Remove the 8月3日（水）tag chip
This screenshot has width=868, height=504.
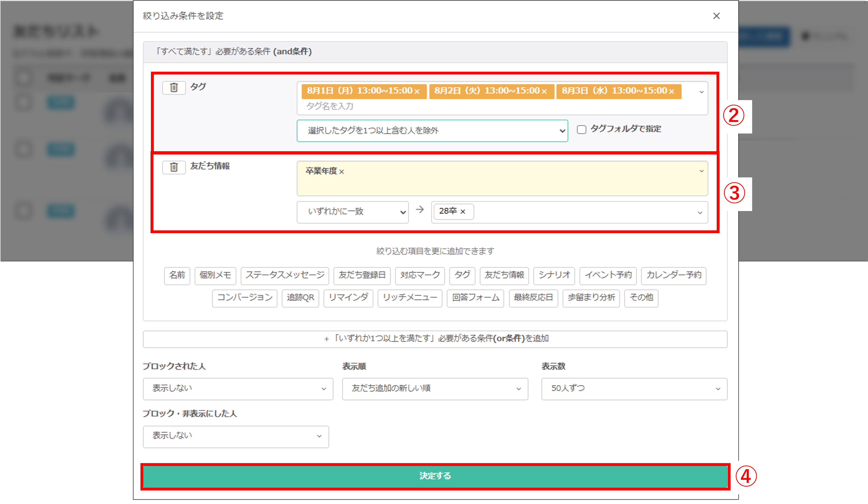671,92
